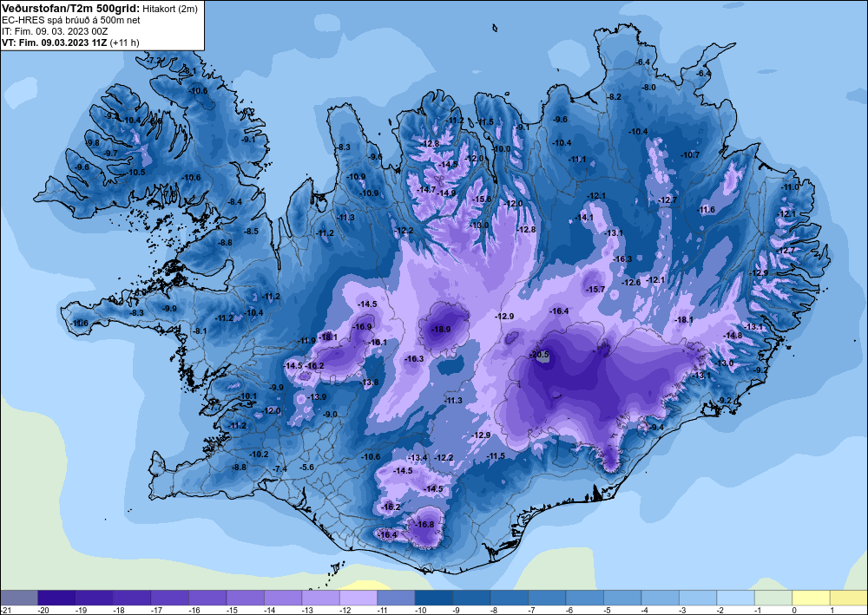The height and width of the screenshot is (615, 868).
Task: Click the -8.5 temperature label
Action: coord(252,232)
